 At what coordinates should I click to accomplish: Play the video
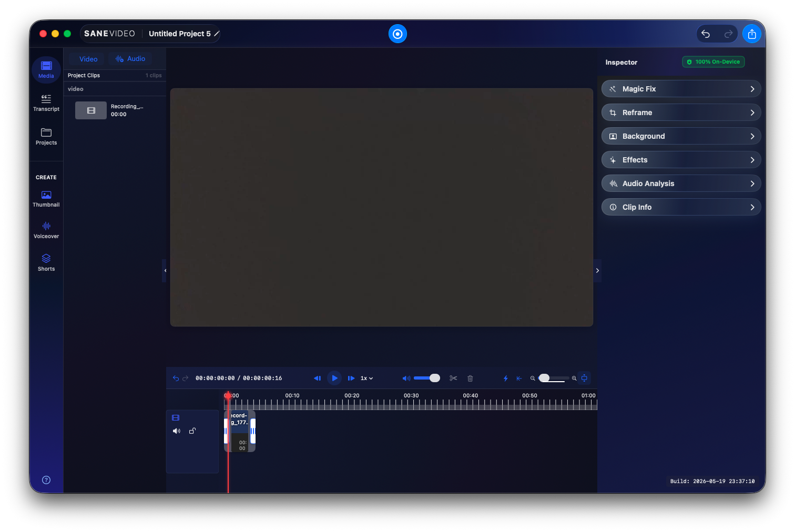click(x=334, y=378)
